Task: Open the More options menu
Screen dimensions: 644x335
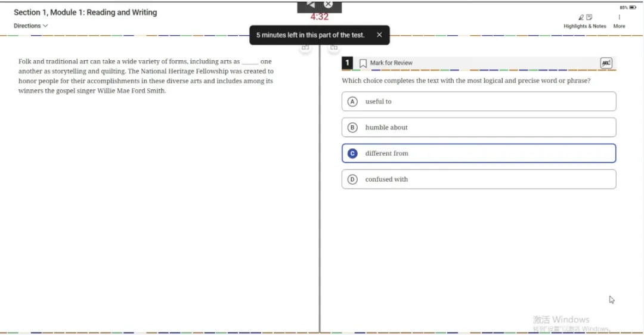Action: (x=619, y=21)
